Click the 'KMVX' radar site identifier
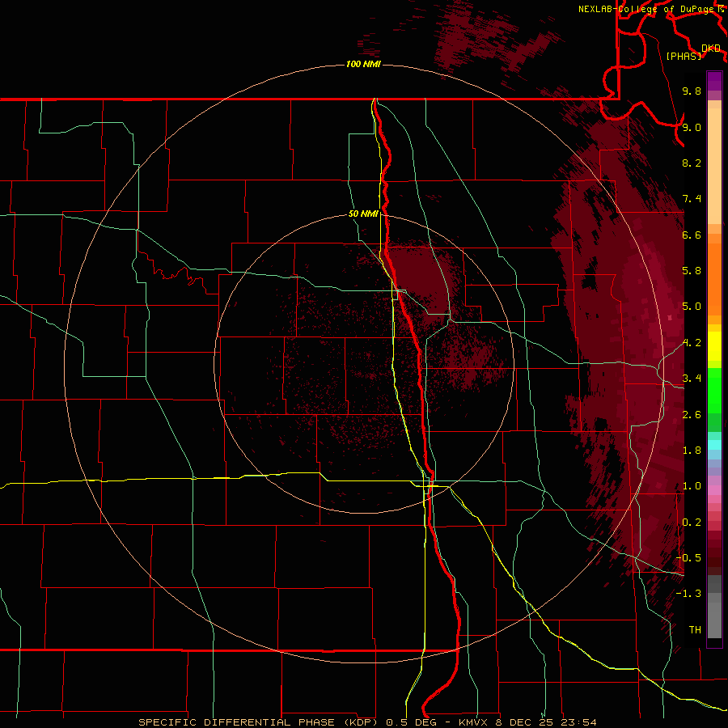This screenshot has width=728, height=728. click(x=475, y=722)
